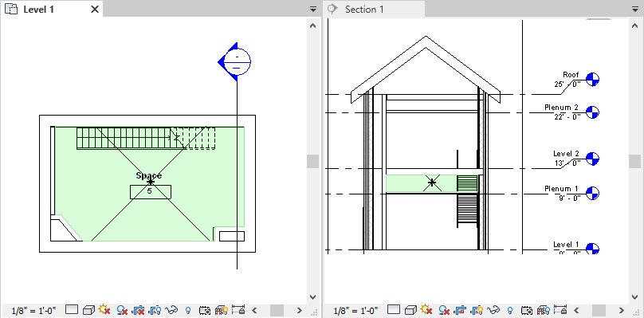The height and width of the screenshot is (318, 644).
Task: Select the Roof level head symbol
Action: click(592, 79)
